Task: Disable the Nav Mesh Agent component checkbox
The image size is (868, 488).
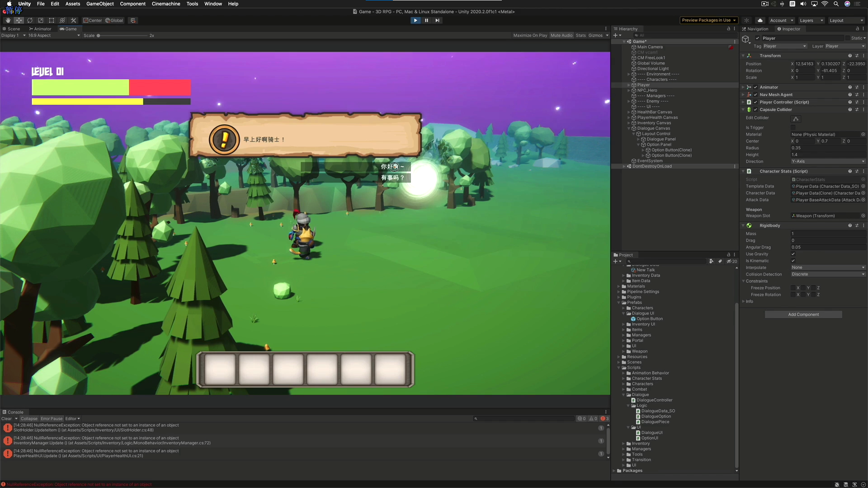Action: pyautogui.click(x=755, y=95)
